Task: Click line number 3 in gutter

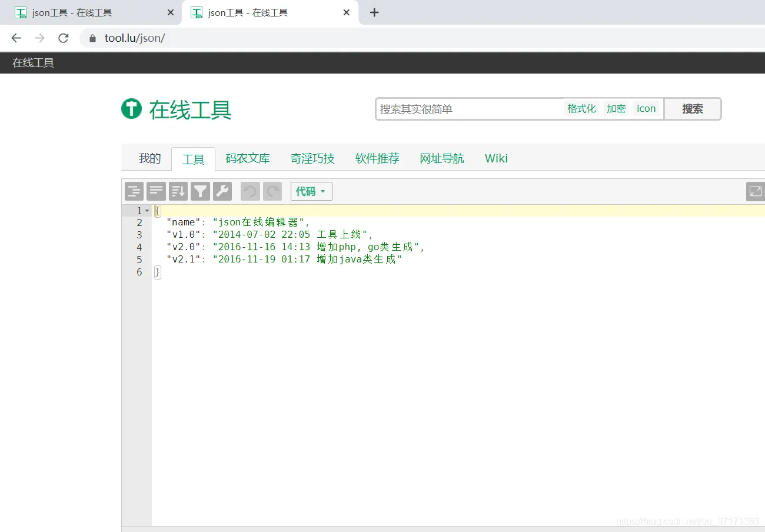Action: 139,235
